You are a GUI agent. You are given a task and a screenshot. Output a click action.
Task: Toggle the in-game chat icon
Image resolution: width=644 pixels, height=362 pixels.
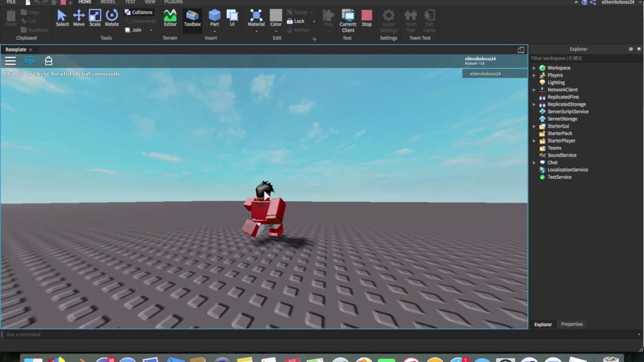[x=30, y=61]
